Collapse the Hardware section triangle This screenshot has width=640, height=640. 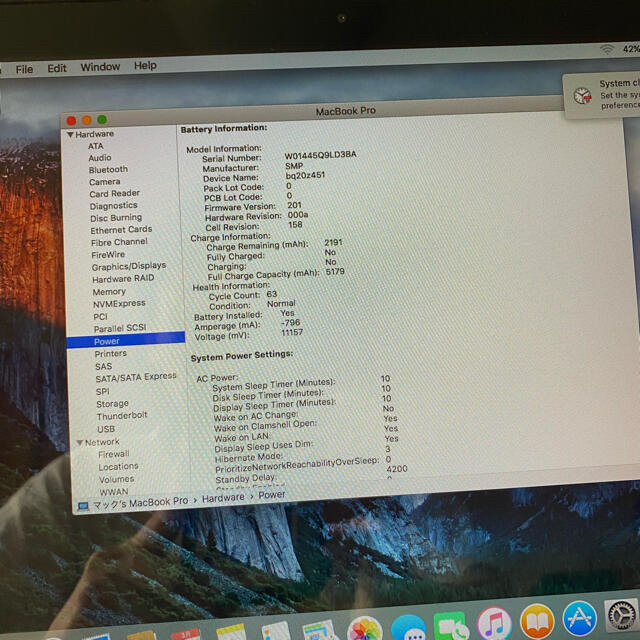(x=70, y=134)
